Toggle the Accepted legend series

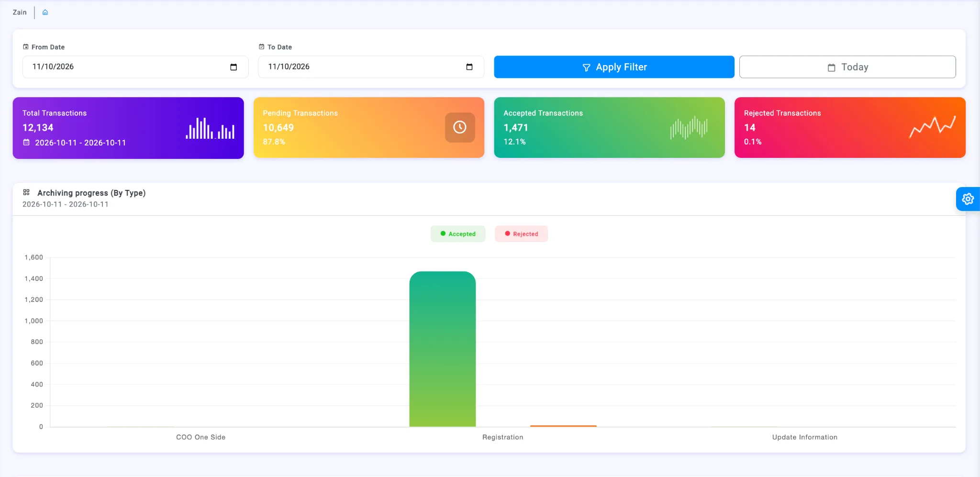pyautogui.click(x=458, y=234)
